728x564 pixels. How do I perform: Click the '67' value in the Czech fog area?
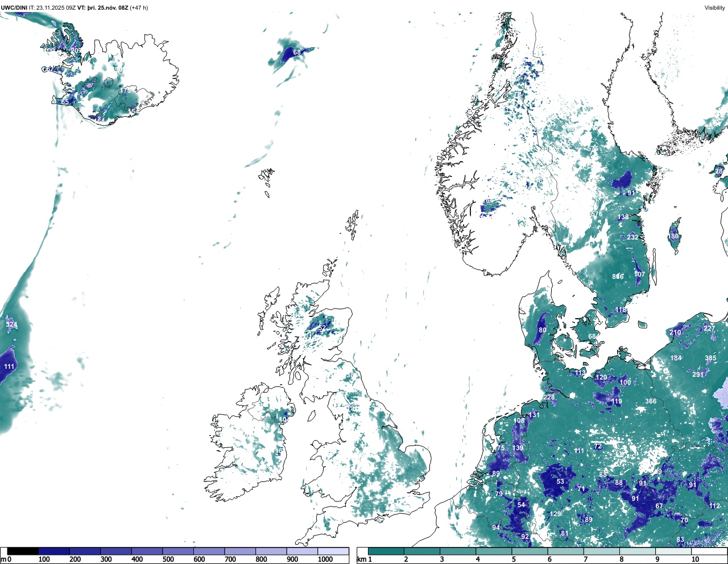659,506
